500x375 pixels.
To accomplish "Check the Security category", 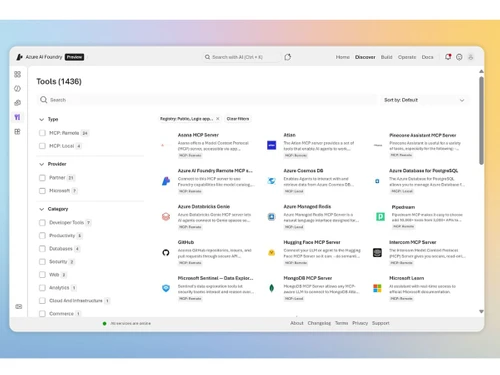I will [42, 262].
